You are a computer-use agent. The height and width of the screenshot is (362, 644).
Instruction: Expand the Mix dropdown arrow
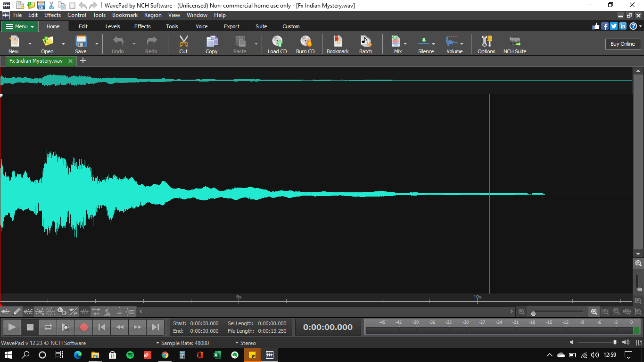point(405,44)
